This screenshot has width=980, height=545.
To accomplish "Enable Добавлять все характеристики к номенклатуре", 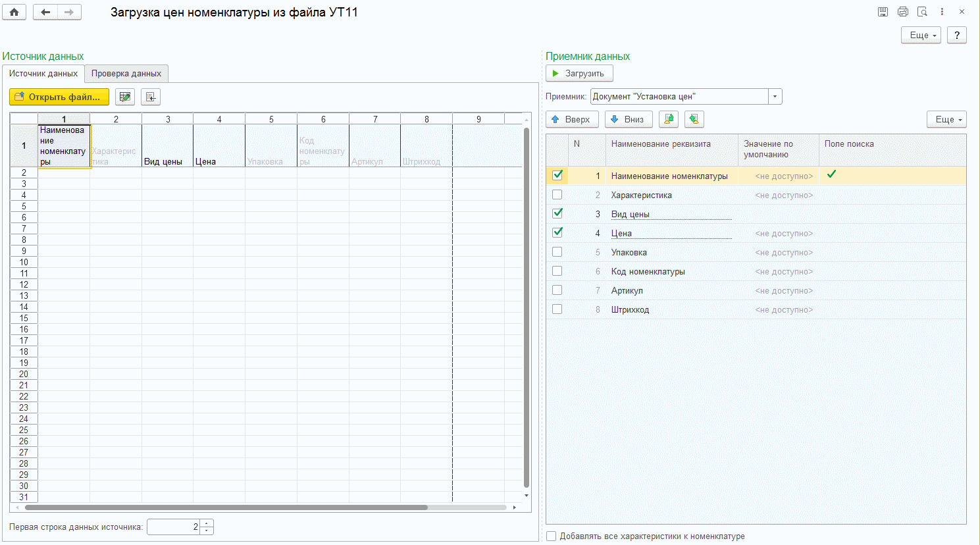I will (x=552, y=536).
